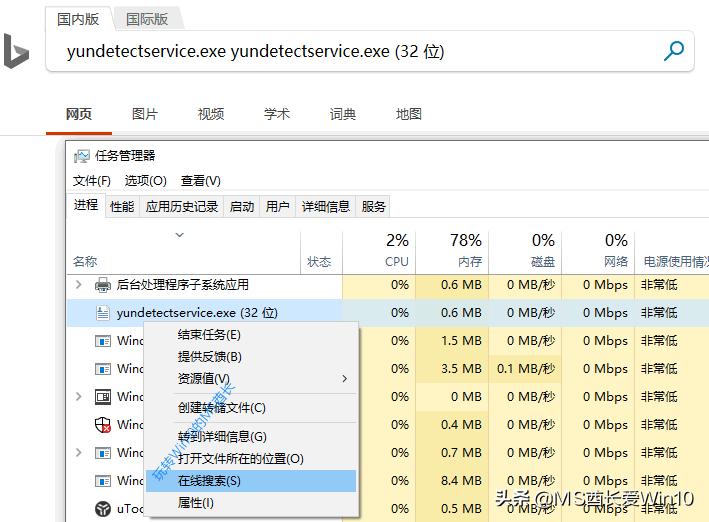Click the Bing logo icon
709x522 pixels.
[x=16, y=51]
